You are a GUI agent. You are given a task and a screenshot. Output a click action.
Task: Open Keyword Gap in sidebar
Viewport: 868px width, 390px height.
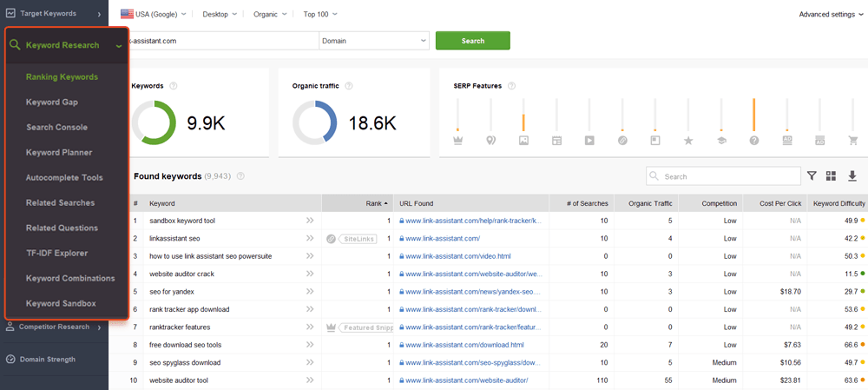pos(52,102)
